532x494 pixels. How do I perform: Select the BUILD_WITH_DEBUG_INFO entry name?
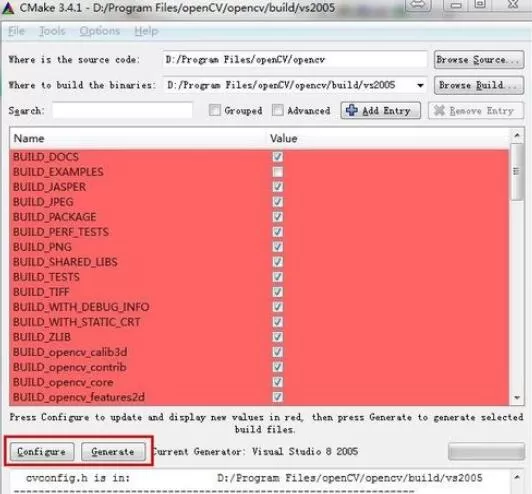pos(81,307)
